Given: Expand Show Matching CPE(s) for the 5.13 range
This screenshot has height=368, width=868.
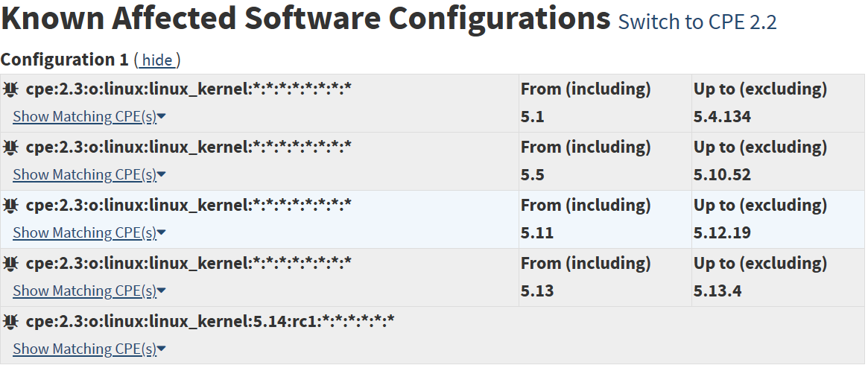Looking at the screenshot, I should (x=89, y=291).
